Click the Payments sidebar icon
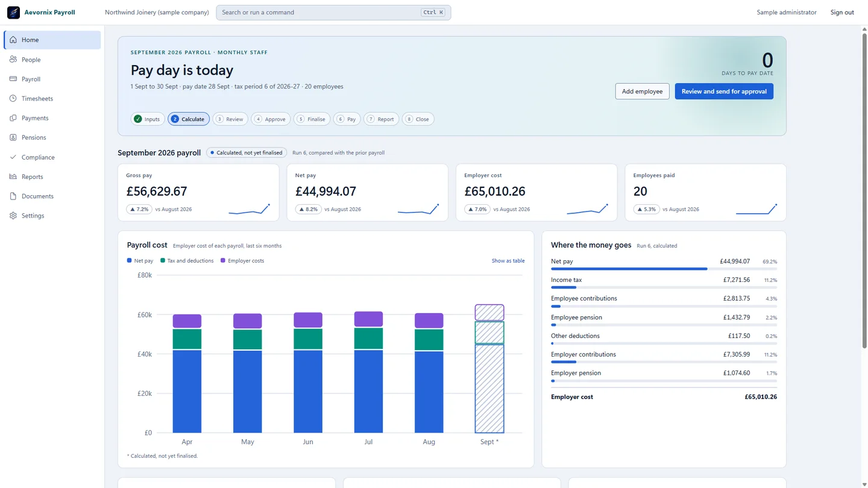The width and height of the screenshot is (868, 488). tap(13, 118)
